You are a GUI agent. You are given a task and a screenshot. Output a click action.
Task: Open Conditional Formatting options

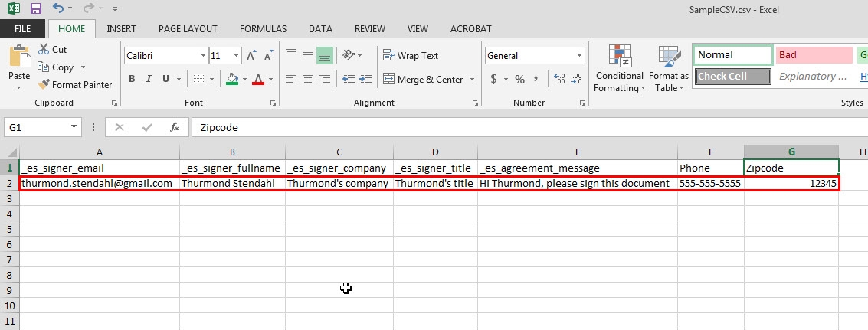[x=619, y=69]
